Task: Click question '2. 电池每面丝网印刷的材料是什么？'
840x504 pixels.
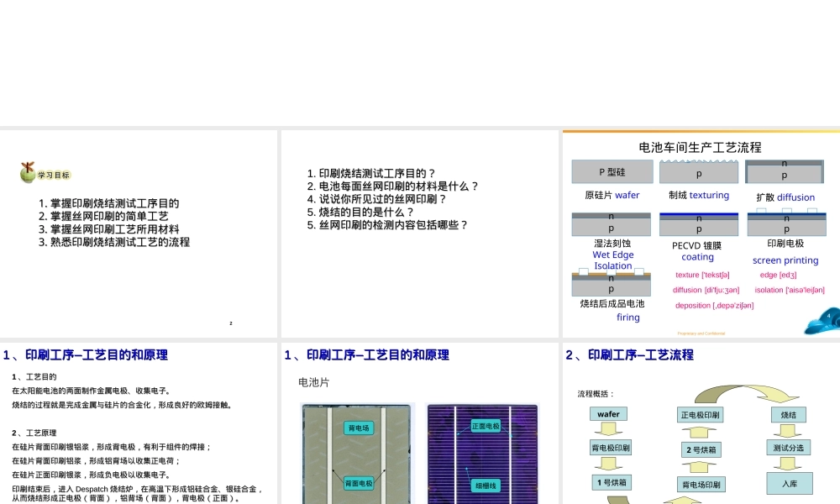Action: pyautogui.click(x=392, y=186)
